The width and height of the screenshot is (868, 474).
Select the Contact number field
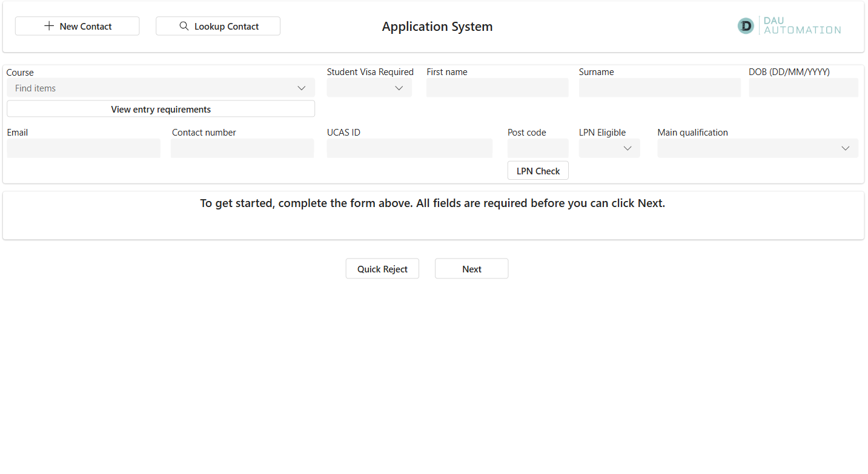click(242, 148)
